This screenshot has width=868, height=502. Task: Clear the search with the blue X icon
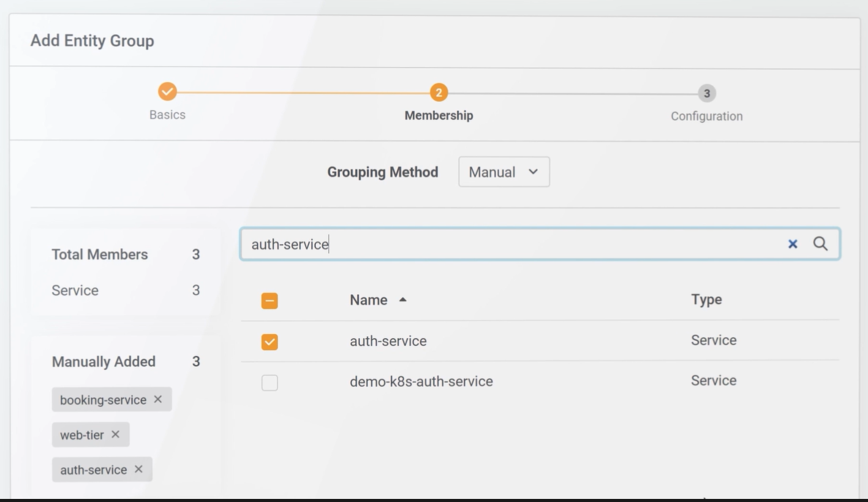(x=793, y=243)
